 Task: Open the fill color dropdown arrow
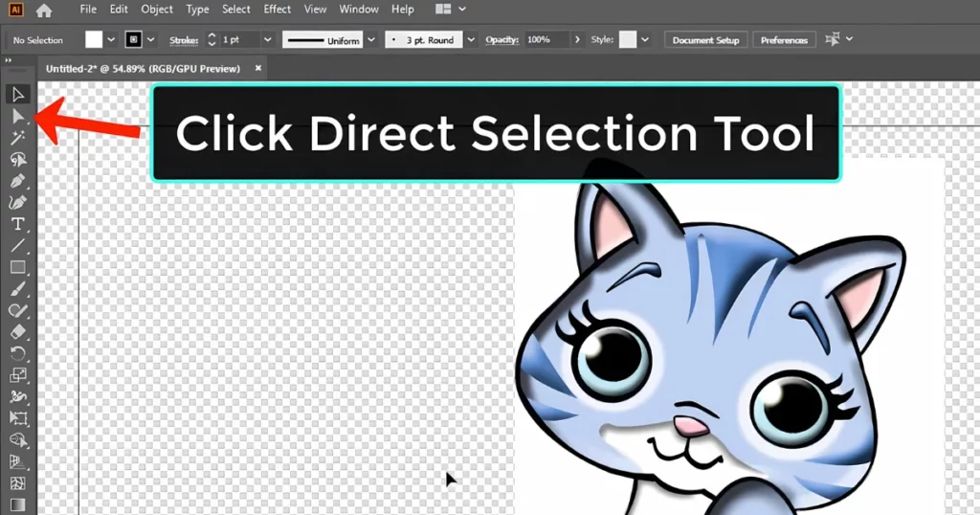pyautogui.click(x=111, y=40)
